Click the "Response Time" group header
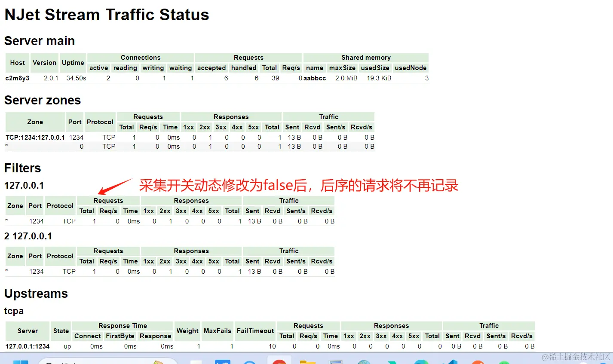 (123, 326)
